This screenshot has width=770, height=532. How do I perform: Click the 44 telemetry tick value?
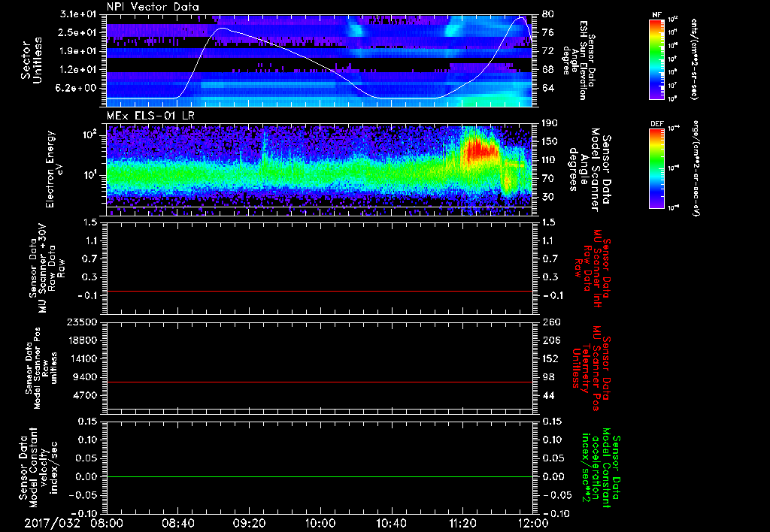[548, 395]
